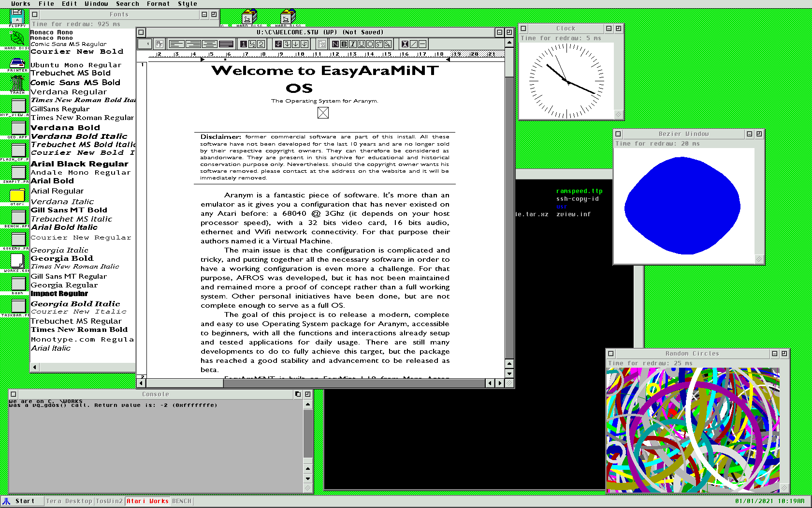Switch to Tera Desktop in taskbar
This screenshot has height=508, width=812.
tap(69, 501)
